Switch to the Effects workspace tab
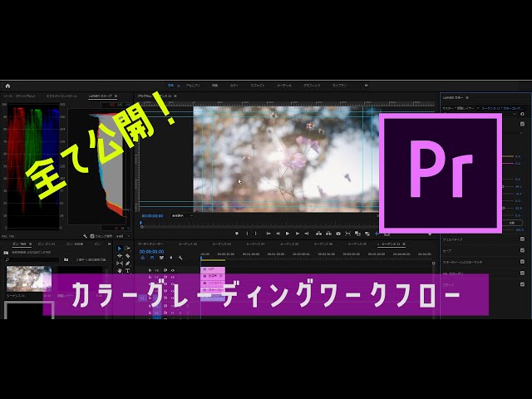532x399 pixels. click(x=258, y=86)
